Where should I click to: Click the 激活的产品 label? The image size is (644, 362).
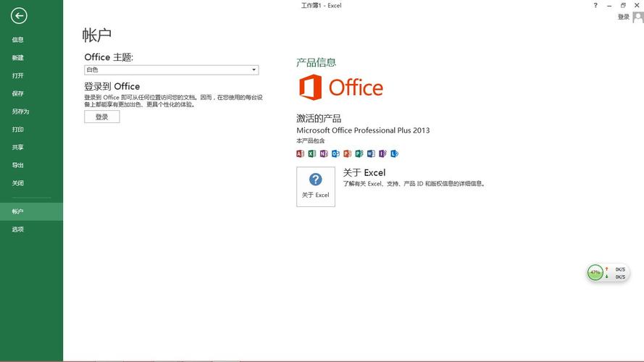[x=319, y=119]
